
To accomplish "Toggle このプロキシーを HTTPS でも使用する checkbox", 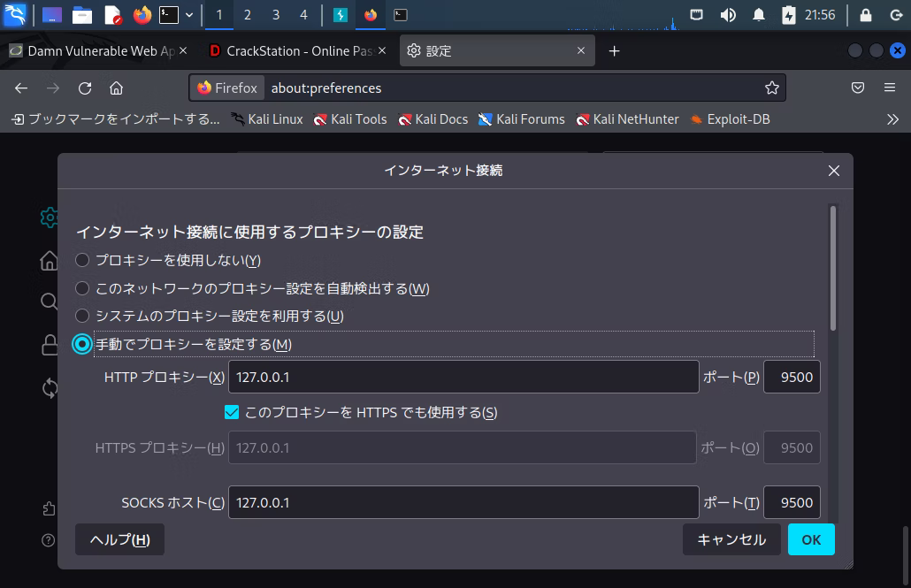I will click(232, 413).
